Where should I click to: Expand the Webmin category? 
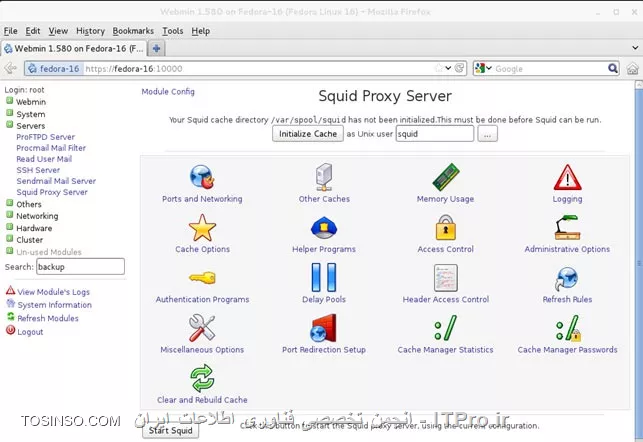tap(9, 100)
